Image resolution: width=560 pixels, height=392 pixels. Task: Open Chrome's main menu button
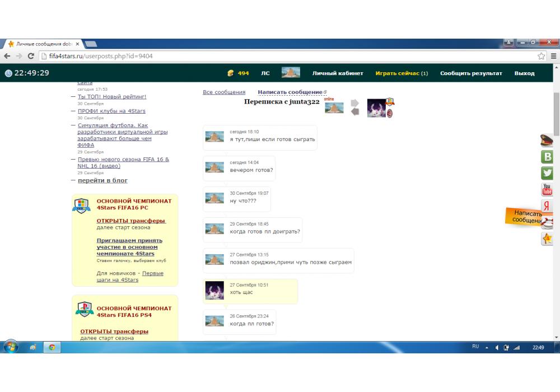click(x=553, y=56)
